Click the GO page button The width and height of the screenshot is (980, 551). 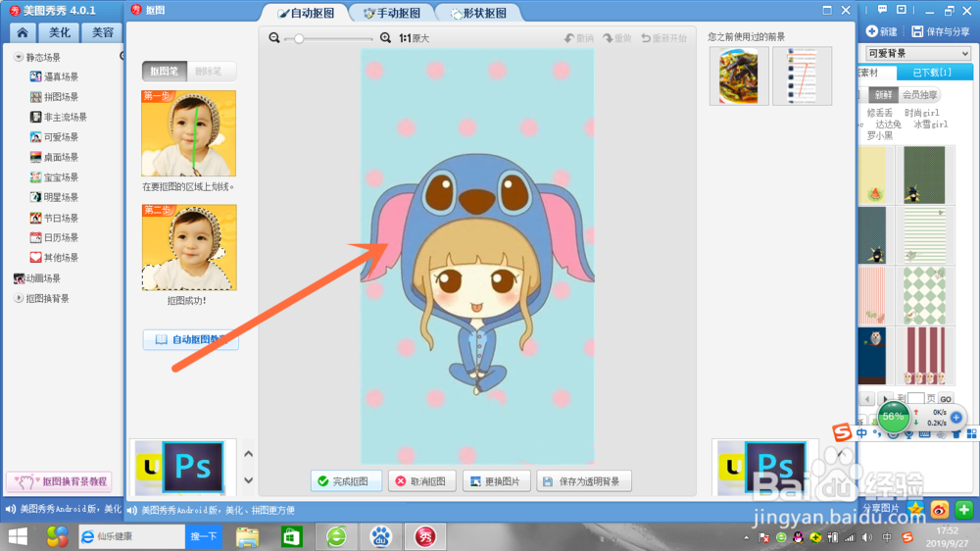click(946, 399)
